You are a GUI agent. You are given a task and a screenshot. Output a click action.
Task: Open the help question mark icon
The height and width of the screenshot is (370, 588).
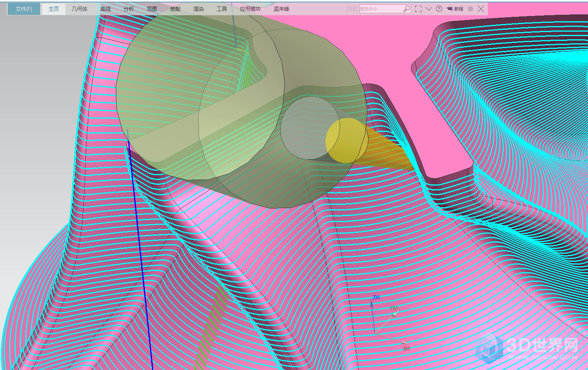tap(439, 9)
